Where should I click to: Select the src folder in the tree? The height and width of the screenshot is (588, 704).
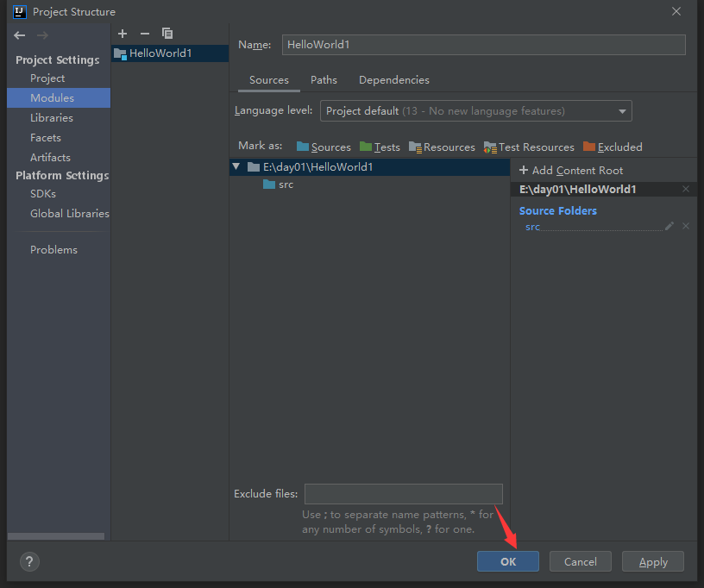pos(279,185)
